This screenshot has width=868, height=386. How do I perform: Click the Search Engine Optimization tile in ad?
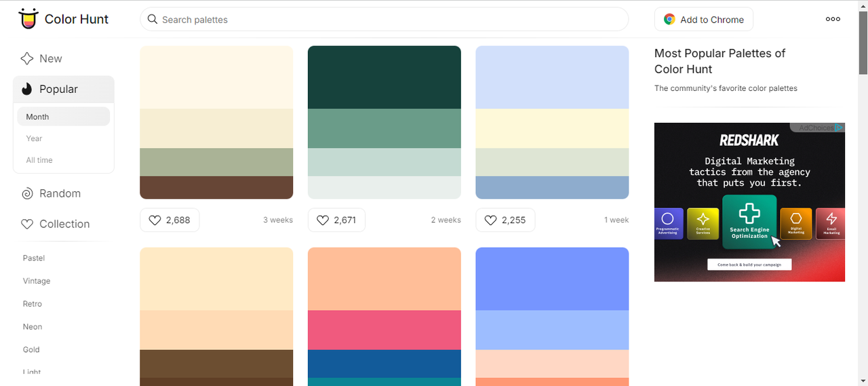(x=749, y=222)
